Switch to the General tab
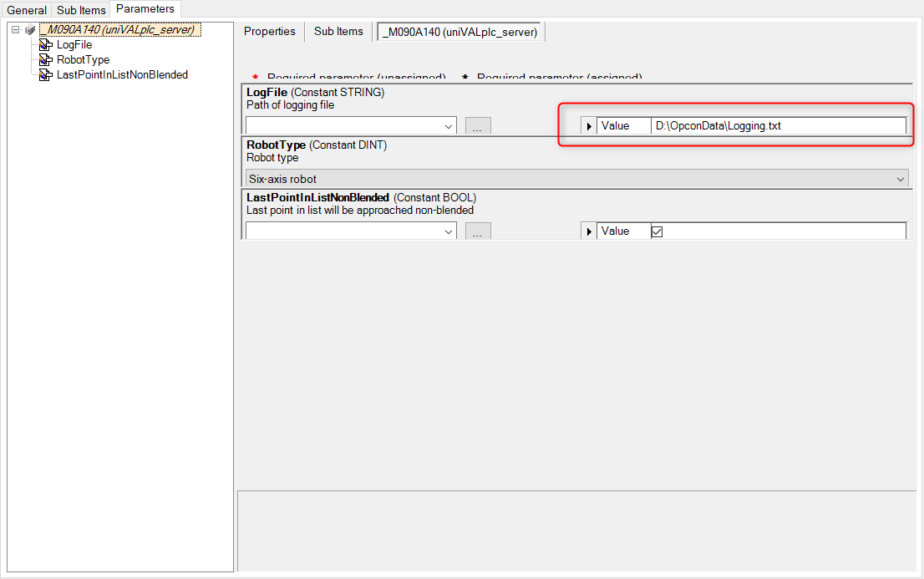The width and height of the screenshot is (924, 579). (27, 10)
